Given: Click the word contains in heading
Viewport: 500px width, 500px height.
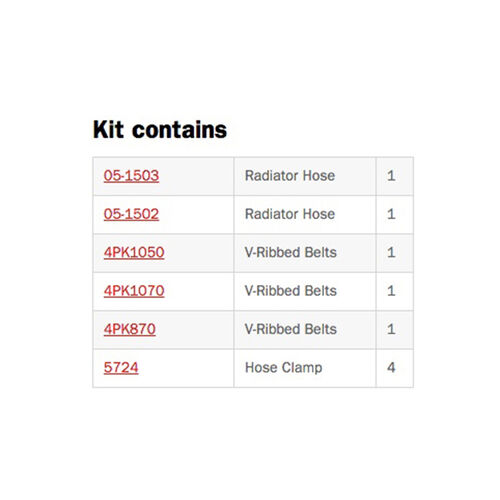Looking at the screenshot, I should [179, 129].
